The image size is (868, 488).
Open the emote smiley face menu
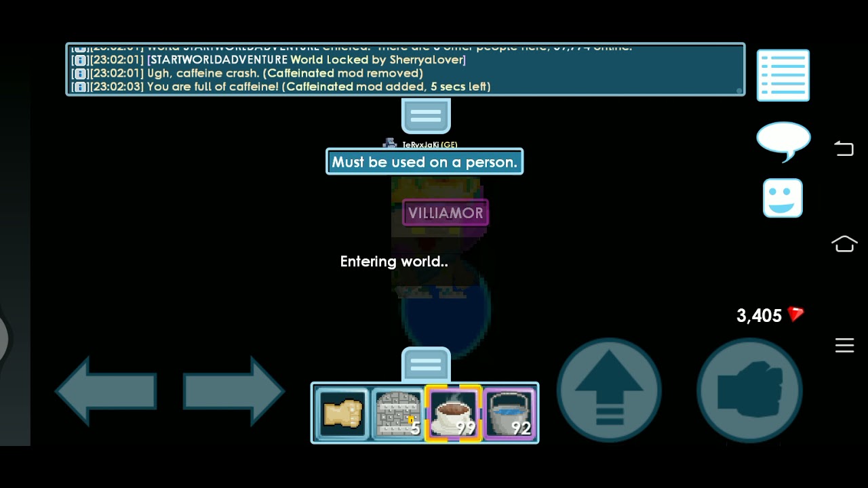point(783,198)
